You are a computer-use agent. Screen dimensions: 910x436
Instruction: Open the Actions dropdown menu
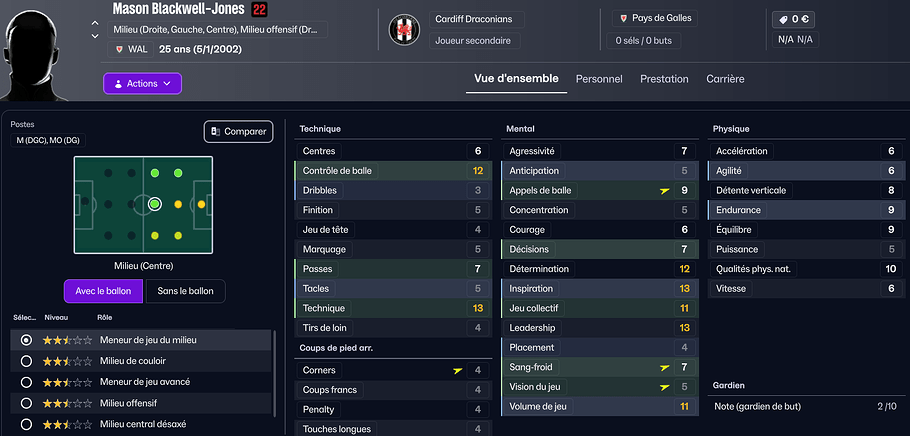[x=142, y=83]
